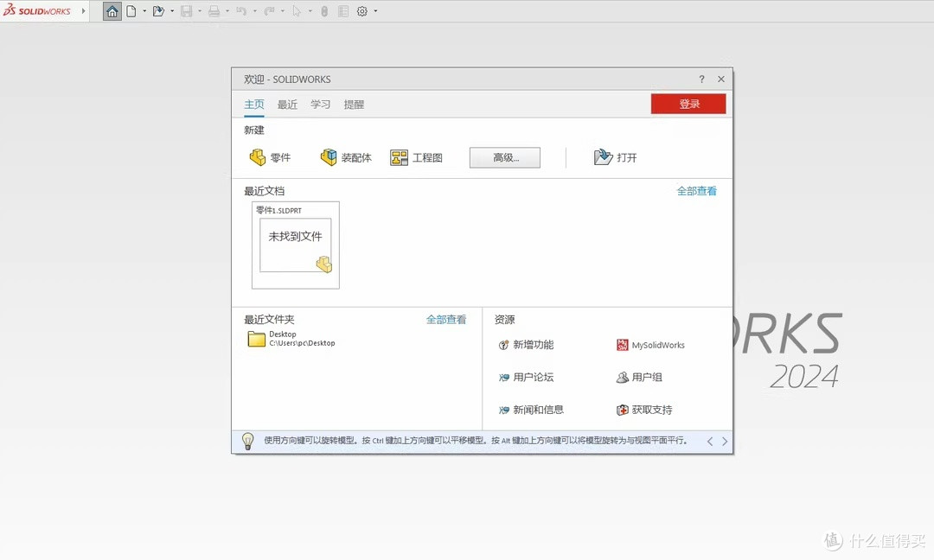
Task: Open the Options gear icon
Action: click(x=362, y=10)
